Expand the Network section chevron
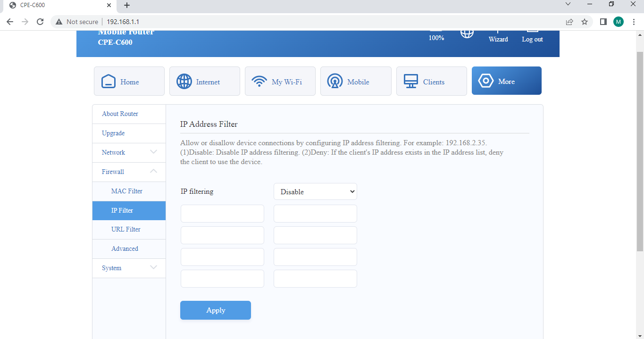The height and width of the screenshot is (339, 644). point(153,152)
